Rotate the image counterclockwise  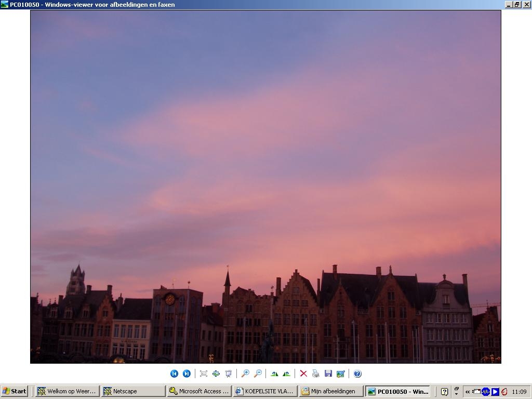click(x=286, y=374)
